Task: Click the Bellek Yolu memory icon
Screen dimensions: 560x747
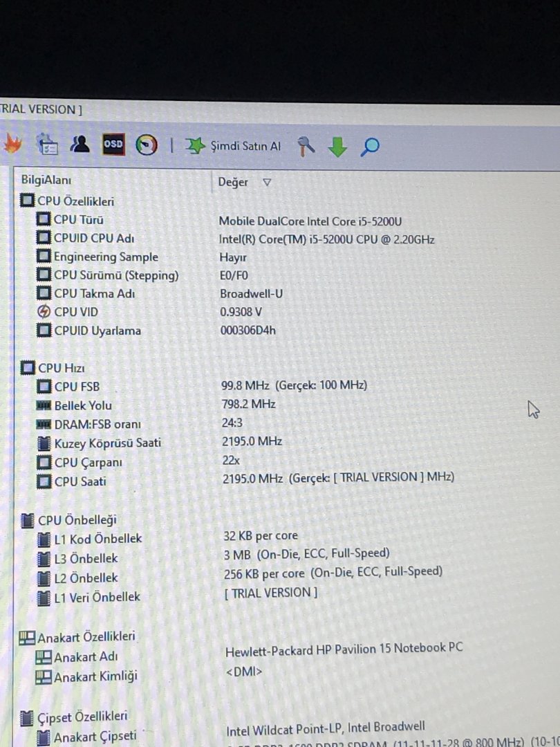Action: [44, 405]
